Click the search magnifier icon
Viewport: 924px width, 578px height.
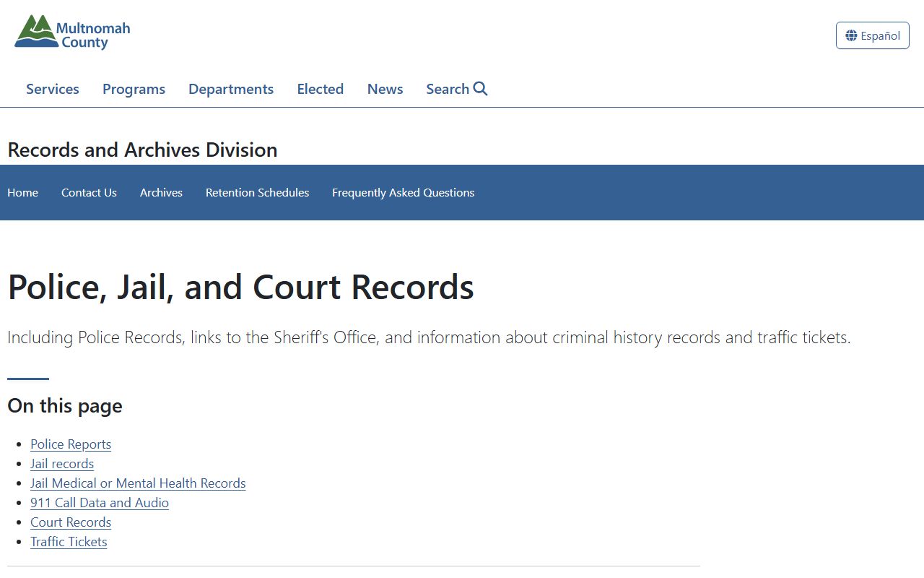tap(481, 89)
